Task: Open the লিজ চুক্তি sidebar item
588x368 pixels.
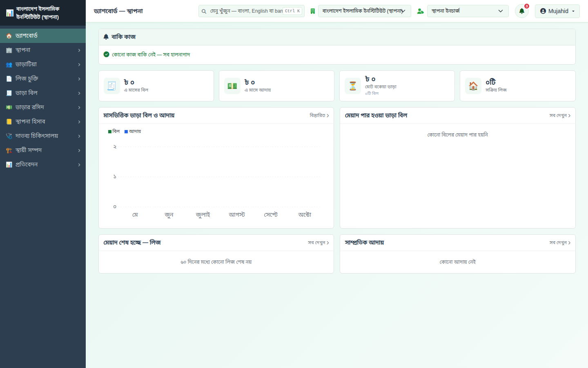Action: pyautogui.click(x=43, y=79)
